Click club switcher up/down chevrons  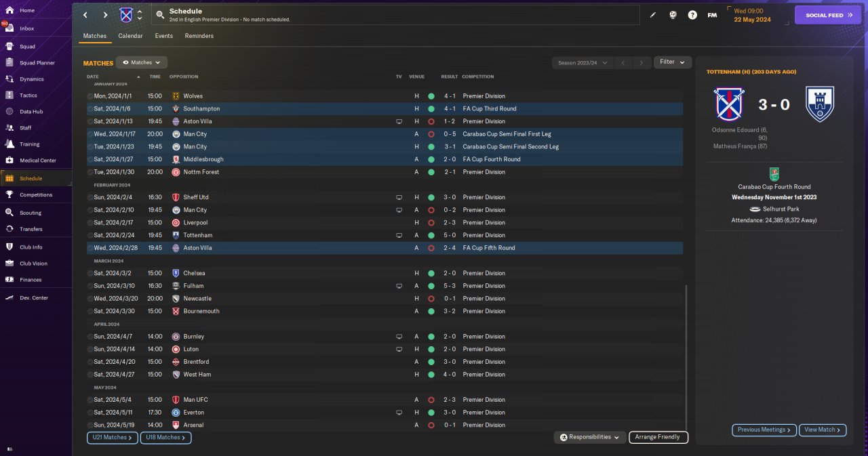(140, 15)
